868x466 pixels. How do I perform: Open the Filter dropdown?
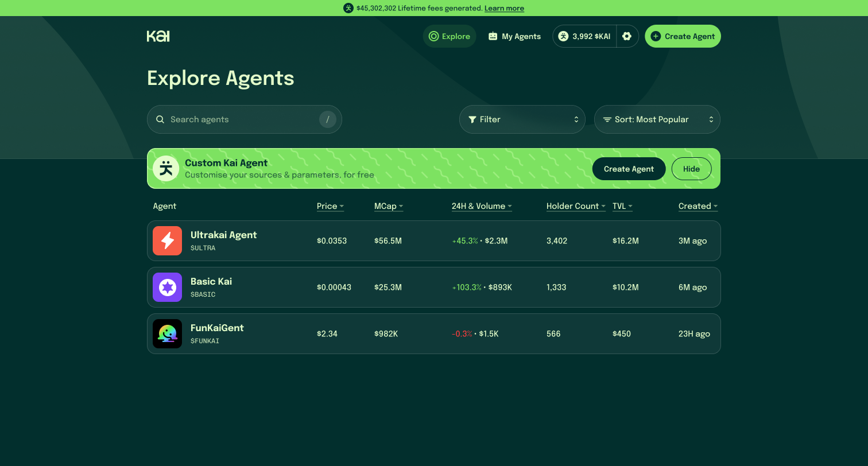(x=522, y=119)
